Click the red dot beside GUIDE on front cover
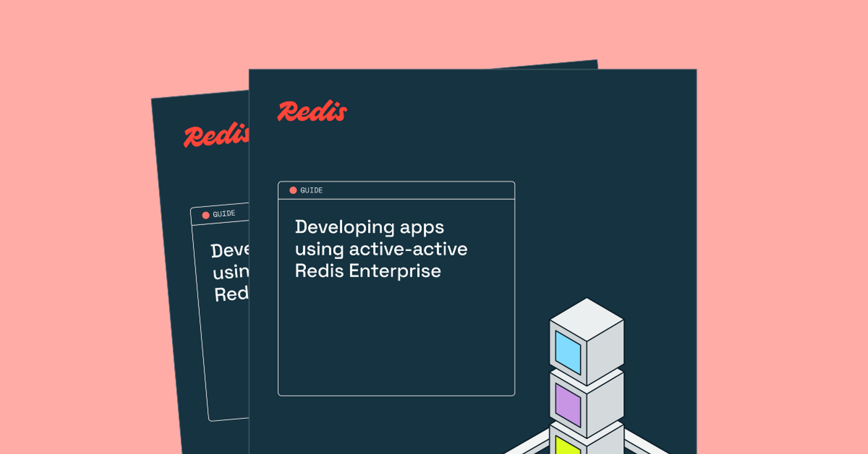Viewport: 868px width, 454px height. [x=293, y=190]
